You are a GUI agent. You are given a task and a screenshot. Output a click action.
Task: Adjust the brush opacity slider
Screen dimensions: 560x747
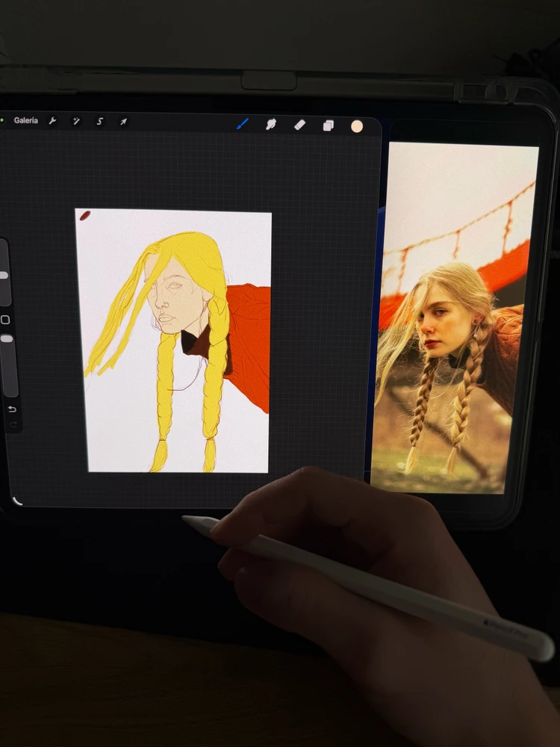click(x=6, y=365)
